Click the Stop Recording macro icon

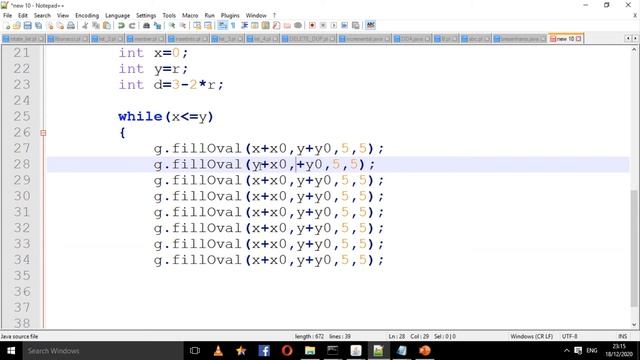click(323, 25)
